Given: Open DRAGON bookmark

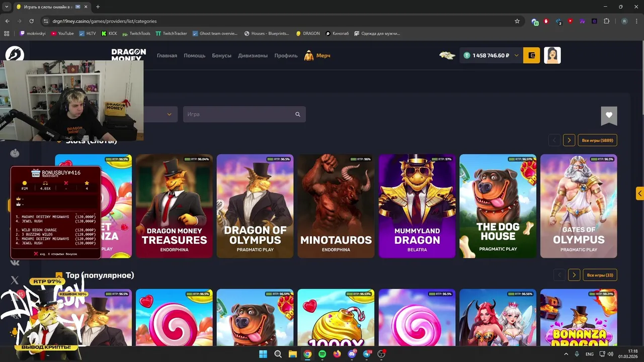Looking at the screenshot, I should point(308,34).
